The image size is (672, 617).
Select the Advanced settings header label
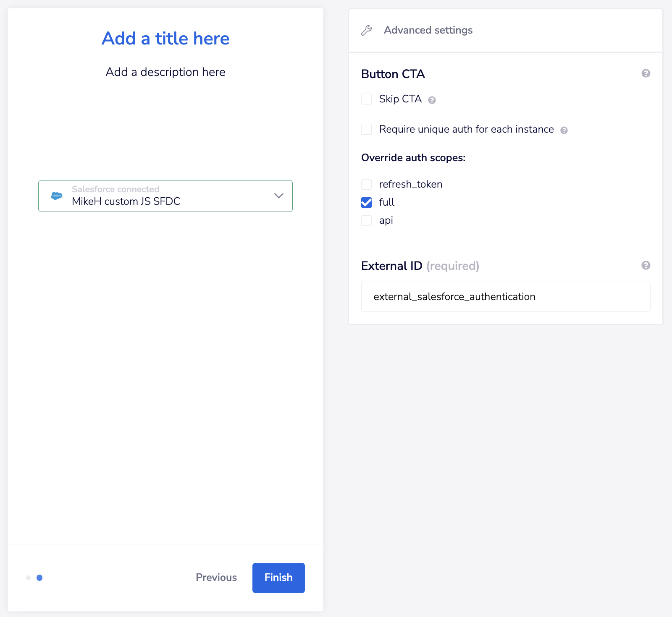click(x=428, y=30)
